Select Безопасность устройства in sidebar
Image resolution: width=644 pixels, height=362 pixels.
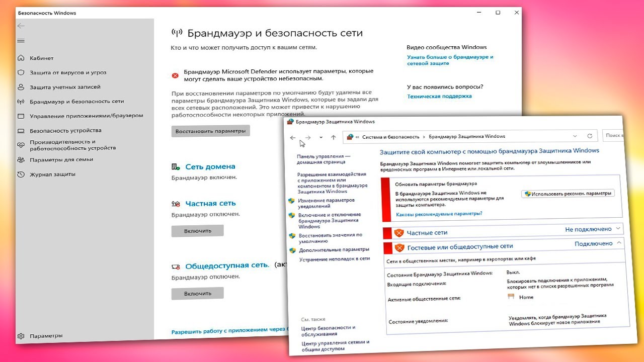(65, 131)
